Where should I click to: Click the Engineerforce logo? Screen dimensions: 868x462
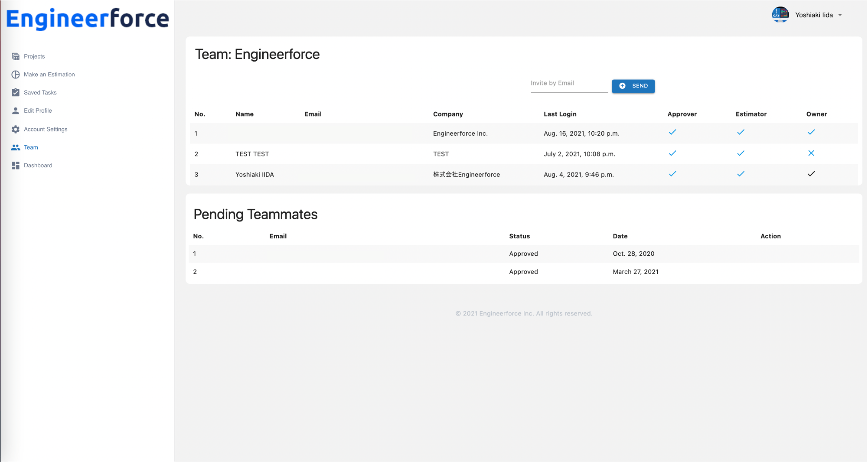pos(88,19)
